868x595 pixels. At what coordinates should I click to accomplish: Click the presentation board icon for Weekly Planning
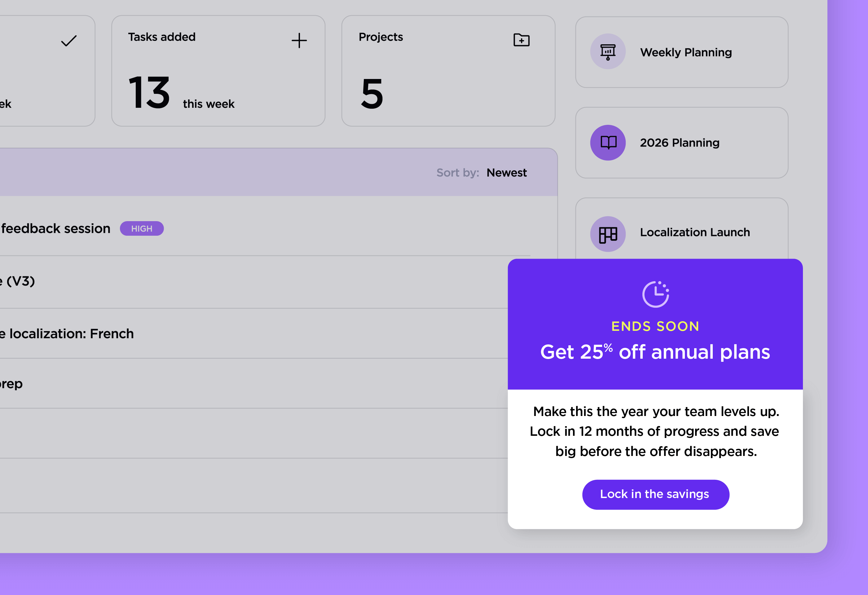[x=608, y=52]
